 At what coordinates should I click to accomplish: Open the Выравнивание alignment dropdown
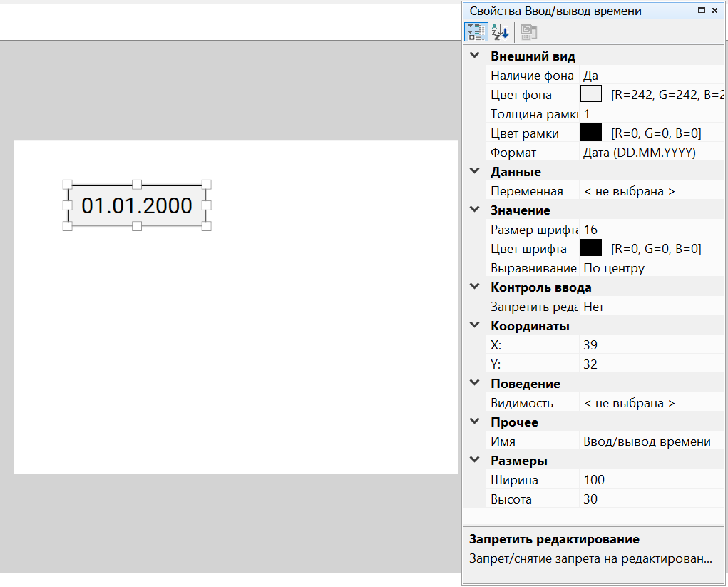[649, 268]
